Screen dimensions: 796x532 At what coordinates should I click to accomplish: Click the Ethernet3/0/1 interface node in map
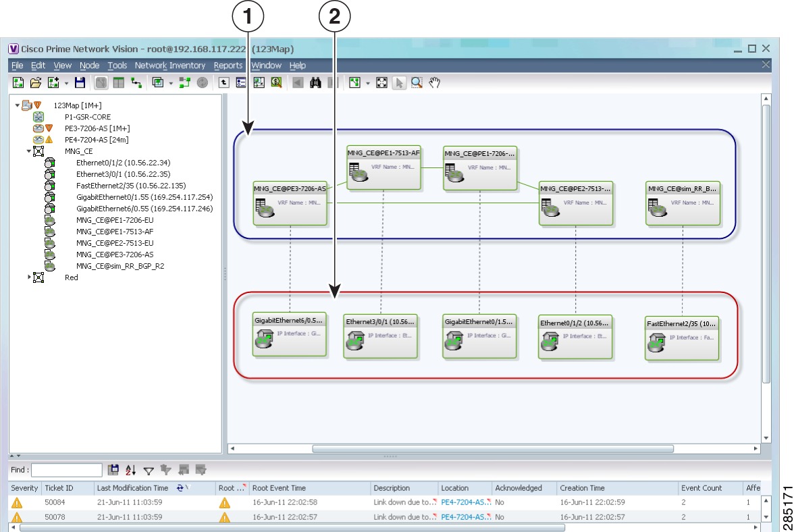[380, 336]
